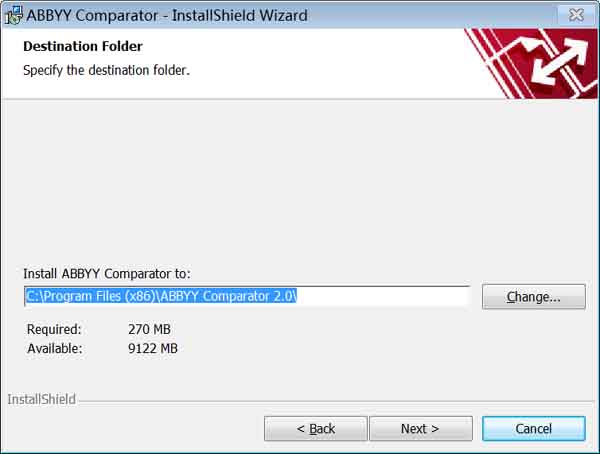
Task: Click the highlighted ABBYY Comparator 2.0 path text
Action: [x=161, y=296]
